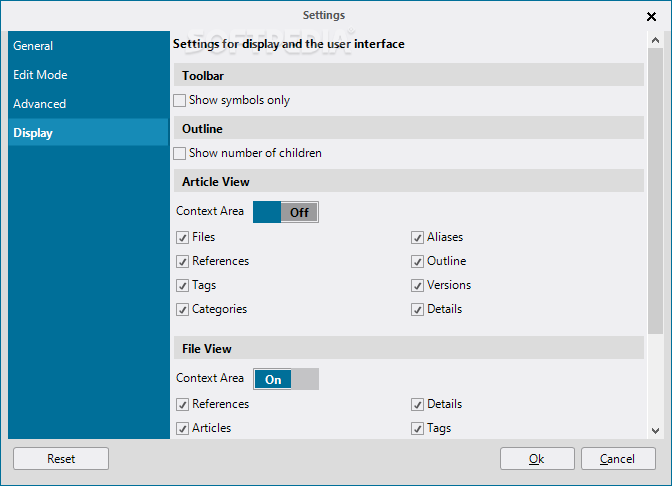Uncheck Articles checkbox in File View
This screenshot has width=672, height=486.
pos(183,429)
